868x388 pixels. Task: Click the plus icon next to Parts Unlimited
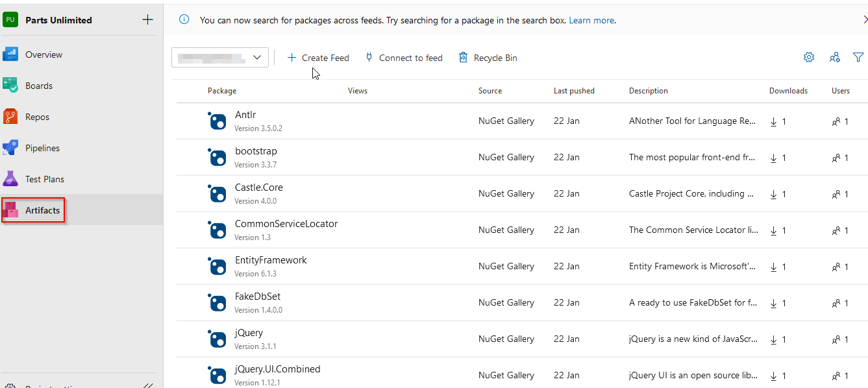pyautogui.click(x=148, y=20)
